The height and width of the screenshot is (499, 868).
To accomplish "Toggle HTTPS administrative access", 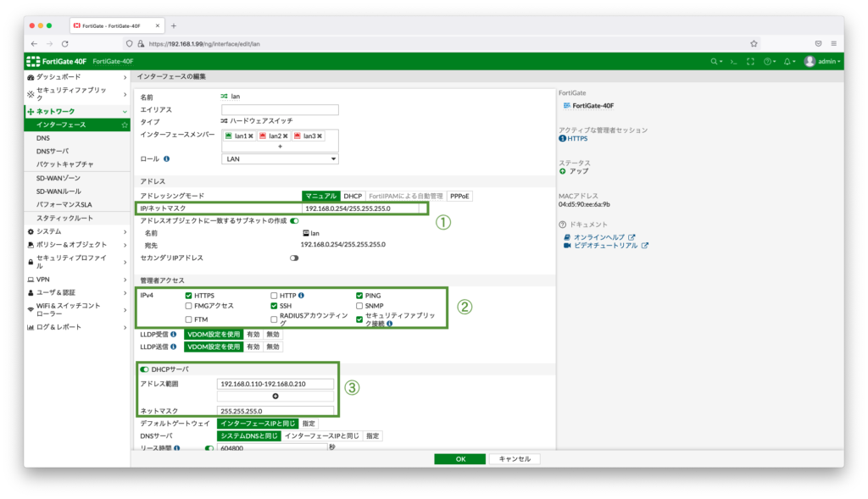I will pyautogui.click(x=189, y=296).
